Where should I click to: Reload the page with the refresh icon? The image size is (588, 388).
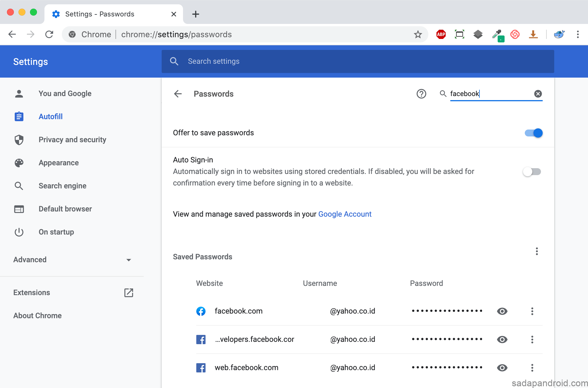pos(49,35)
